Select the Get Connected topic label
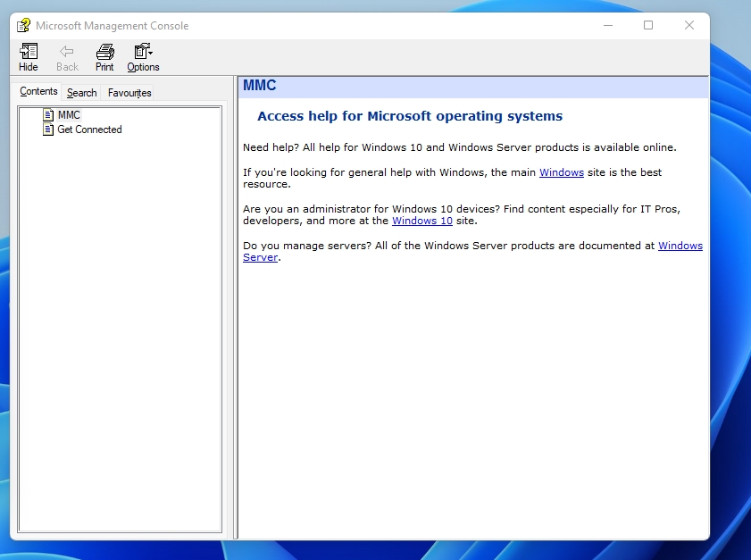The image size is (751, 560). tap(89, 130)
